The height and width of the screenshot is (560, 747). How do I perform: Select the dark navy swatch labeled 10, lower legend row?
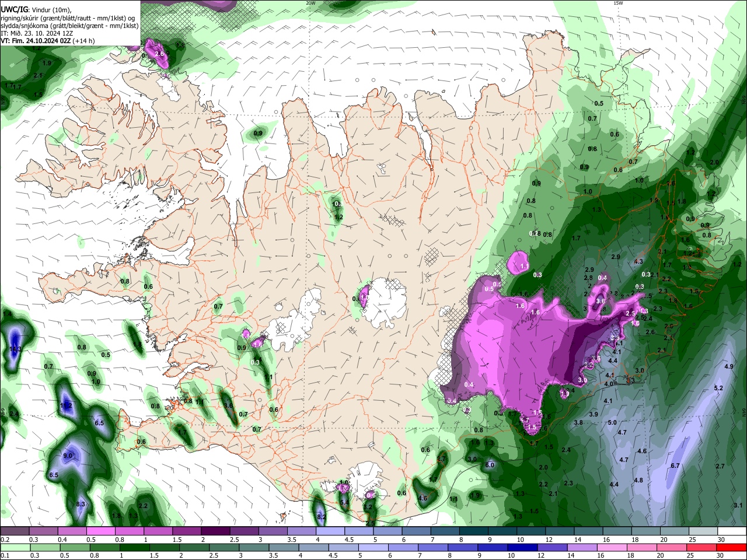point(522,548)
